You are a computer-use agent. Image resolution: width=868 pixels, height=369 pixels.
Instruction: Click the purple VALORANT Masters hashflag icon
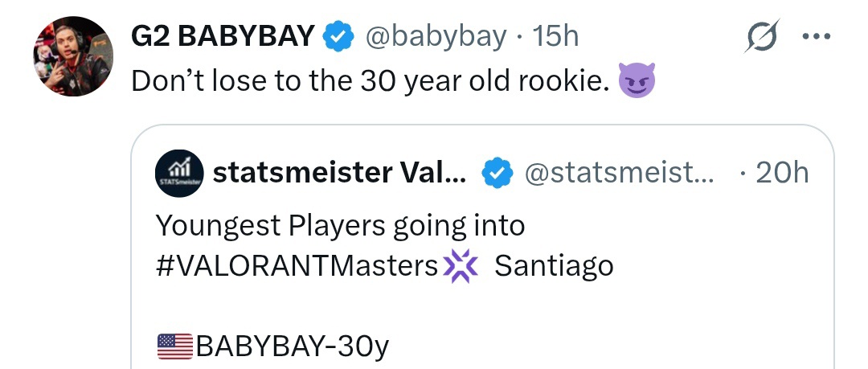[x=461, y=265]
